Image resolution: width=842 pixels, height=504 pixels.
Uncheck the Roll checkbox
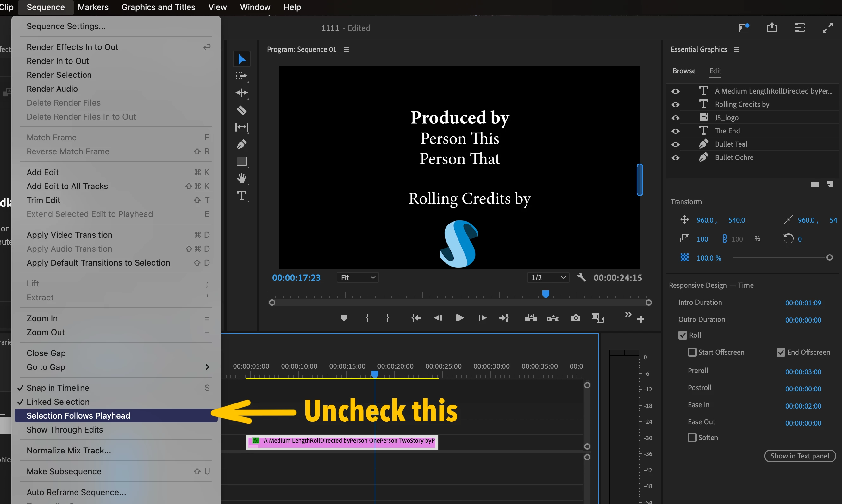click(682, 335)
